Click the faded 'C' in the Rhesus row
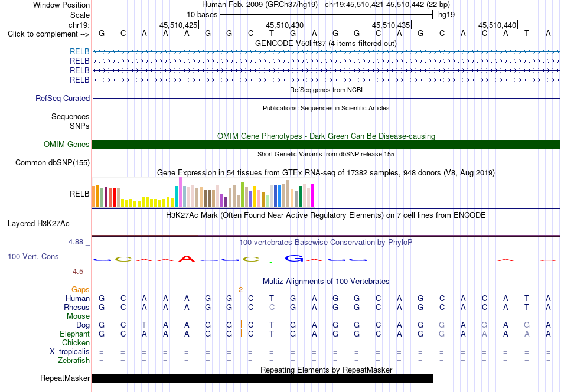 point(272,307)
